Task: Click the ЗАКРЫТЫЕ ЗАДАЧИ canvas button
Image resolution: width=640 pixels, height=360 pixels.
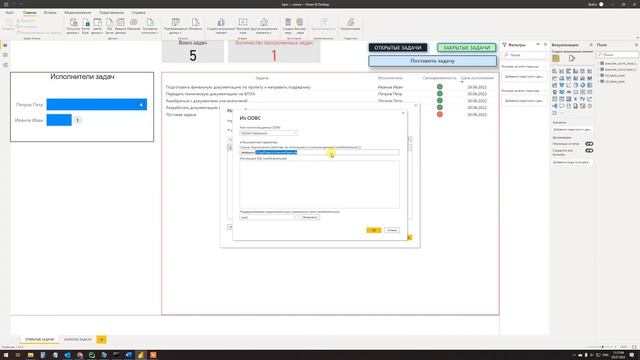Action: point(467,48)
